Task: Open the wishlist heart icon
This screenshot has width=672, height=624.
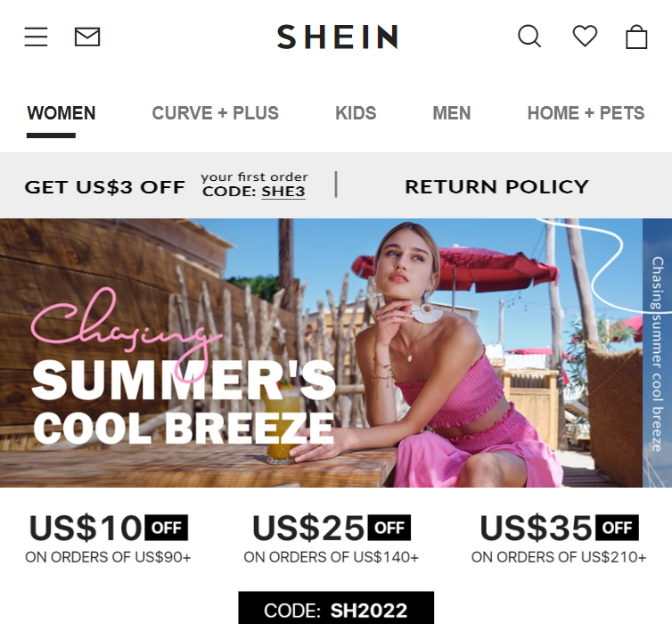Action: (585, 36)
